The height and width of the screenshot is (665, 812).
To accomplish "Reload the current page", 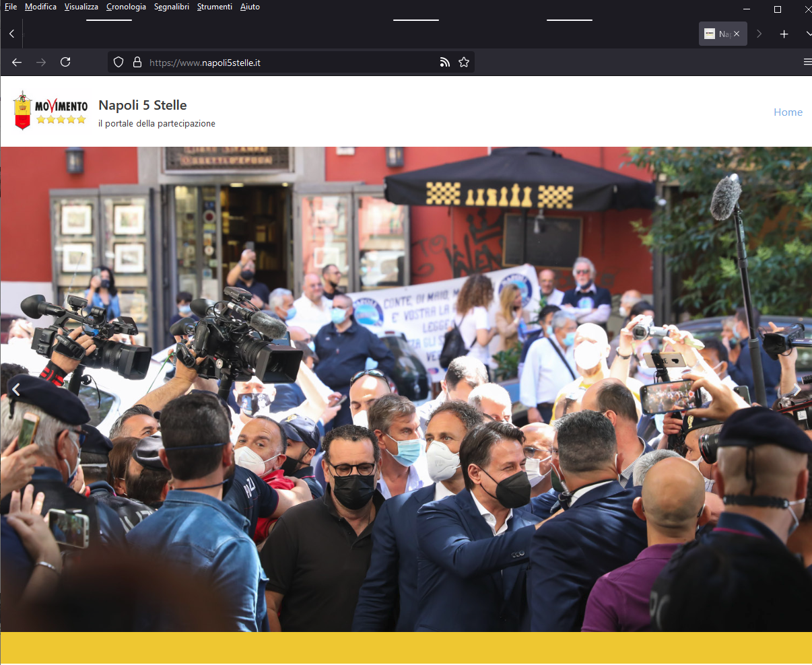I will pos(65,62).
